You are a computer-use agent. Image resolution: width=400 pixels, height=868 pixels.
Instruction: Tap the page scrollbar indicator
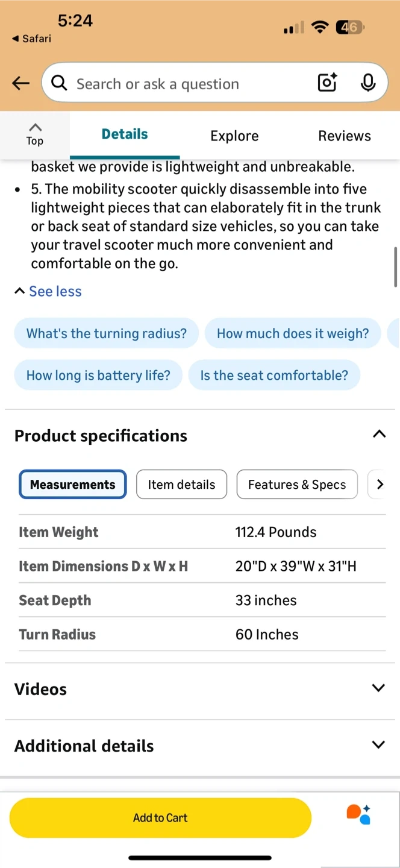point(395,267)
